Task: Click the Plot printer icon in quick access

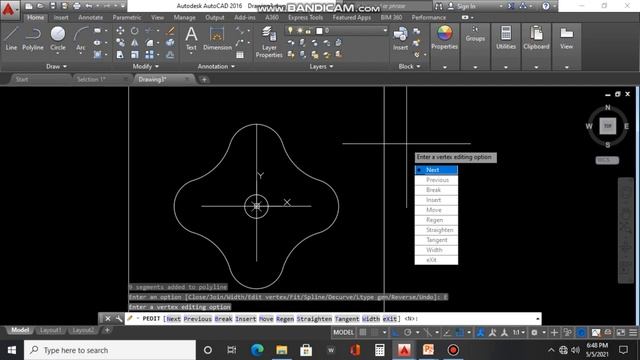Action: [77, 6]
